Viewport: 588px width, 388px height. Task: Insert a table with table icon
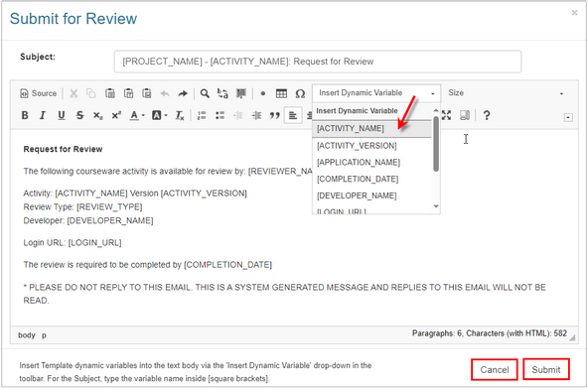click(x=281, y=93)
